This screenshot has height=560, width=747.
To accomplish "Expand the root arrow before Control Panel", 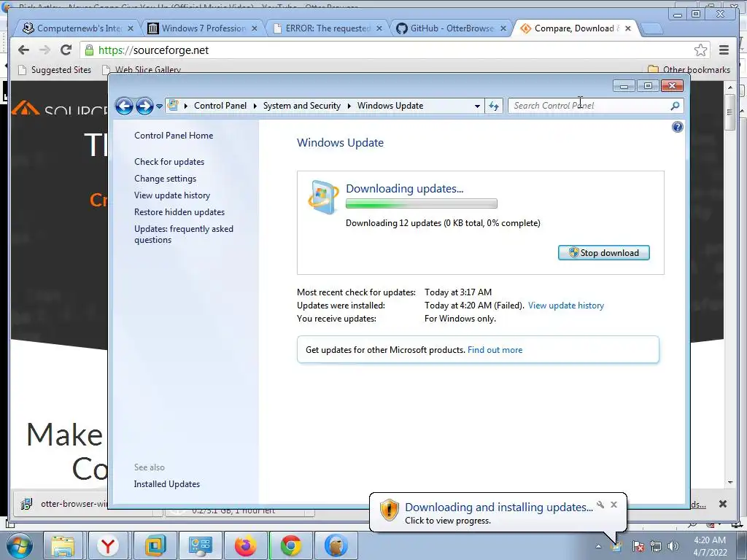I will tap(186, 106).
